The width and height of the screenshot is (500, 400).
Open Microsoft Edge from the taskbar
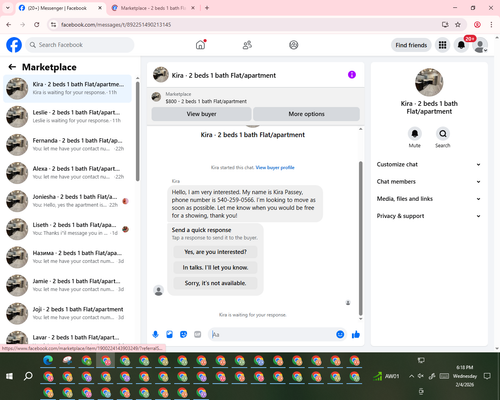tap(48, 361)
